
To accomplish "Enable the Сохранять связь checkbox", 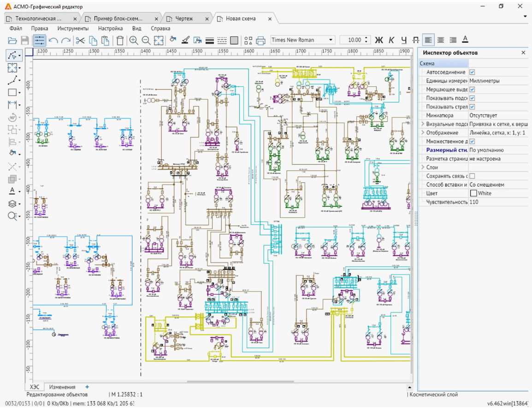I will pos(472,176).
